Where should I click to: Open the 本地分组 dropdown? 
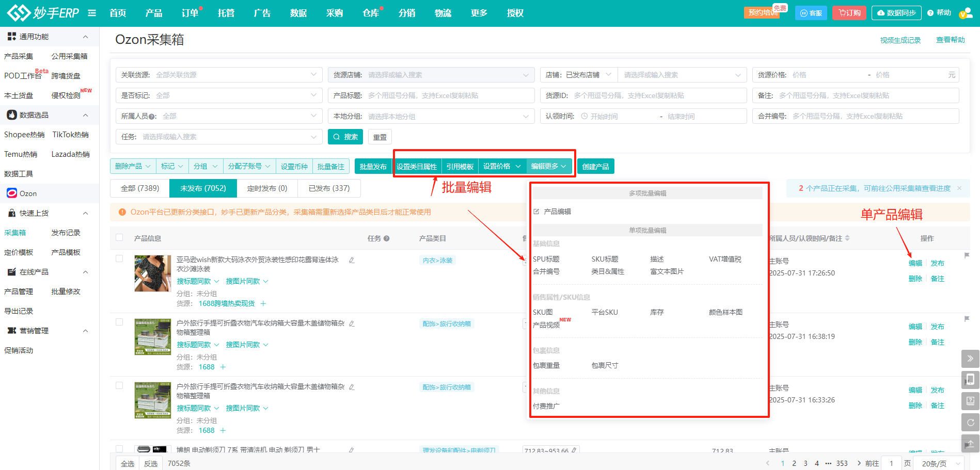coord(431,116)
